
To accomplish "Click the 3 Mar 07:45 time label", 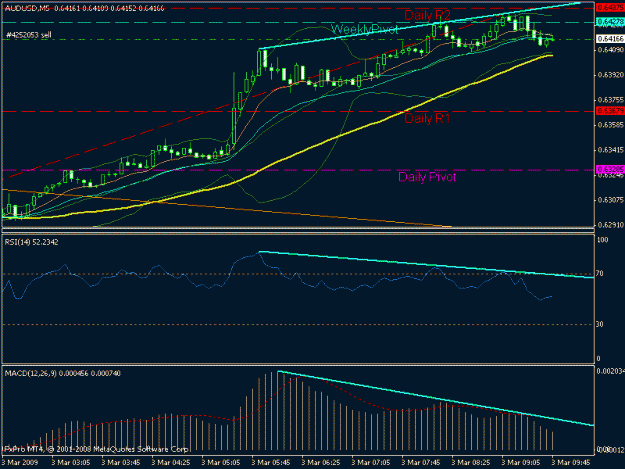I will [x=421, y=463].
